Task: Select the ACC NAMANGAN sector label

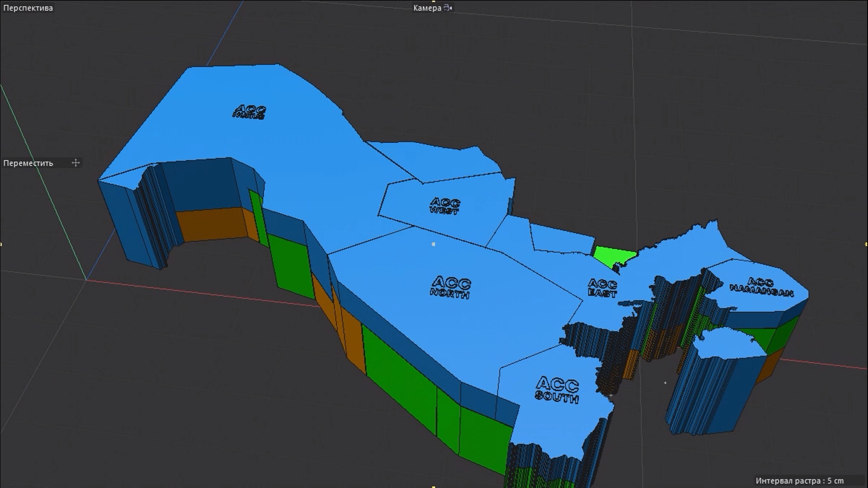Action: click(762, 287)
